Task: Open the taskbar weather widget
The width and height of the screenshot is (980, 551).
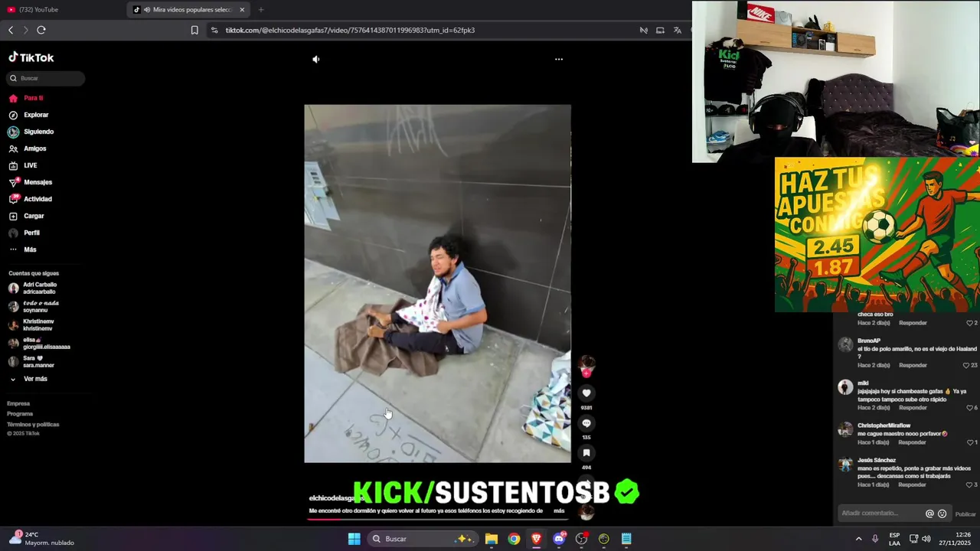Action: [x=42, y=538]
